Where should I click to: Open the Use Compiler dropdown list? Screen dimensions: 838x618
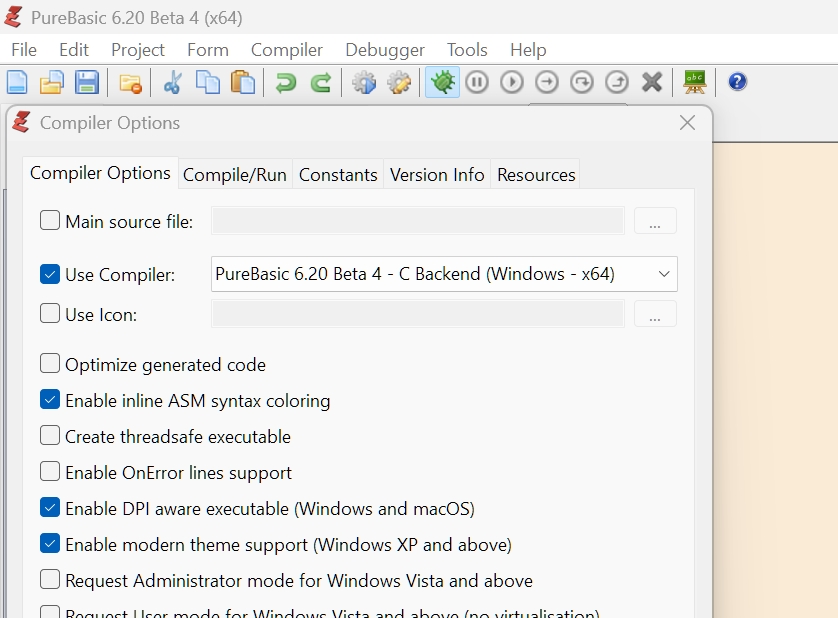444,274
